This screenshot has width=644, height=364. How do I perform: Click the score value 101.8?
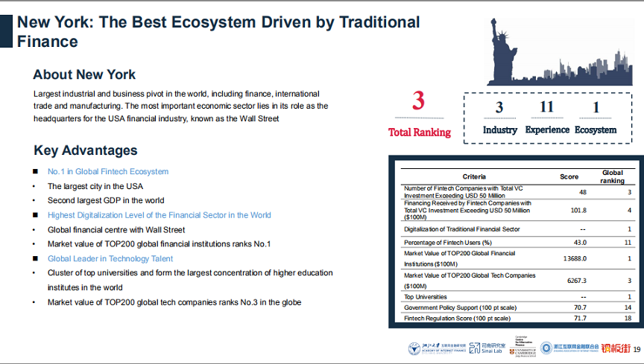click(x=578, y=210)
